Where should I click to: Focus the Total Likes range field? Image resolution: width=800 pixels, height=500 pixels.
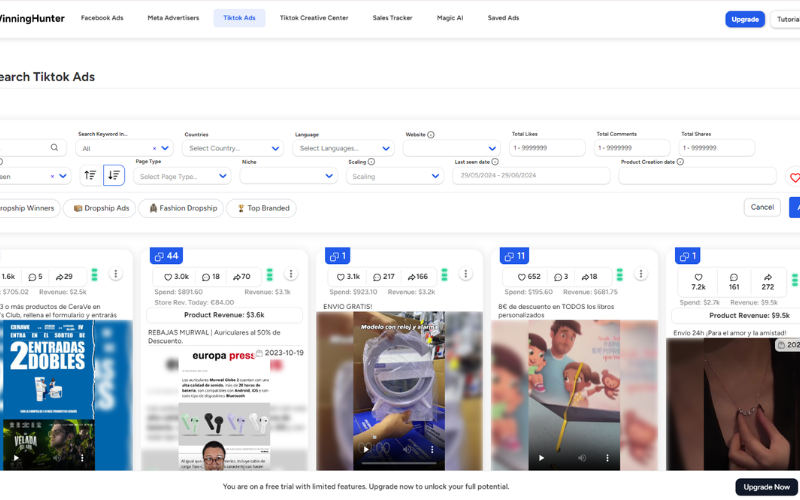pos(547,148)
